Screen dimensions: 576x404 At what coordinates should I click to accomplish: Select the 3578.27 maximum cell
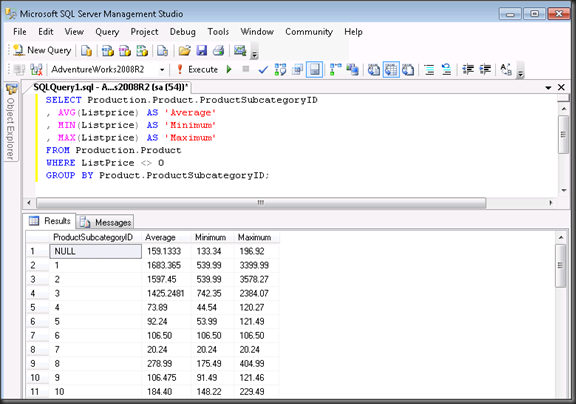[x=256, y=279]
